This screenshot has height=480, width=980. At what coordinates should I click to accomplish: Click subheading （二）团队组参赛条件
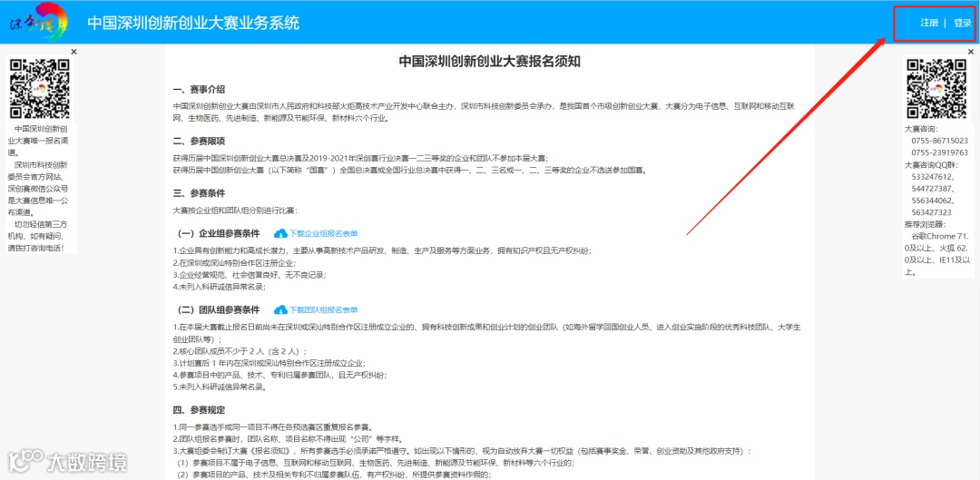219,310
